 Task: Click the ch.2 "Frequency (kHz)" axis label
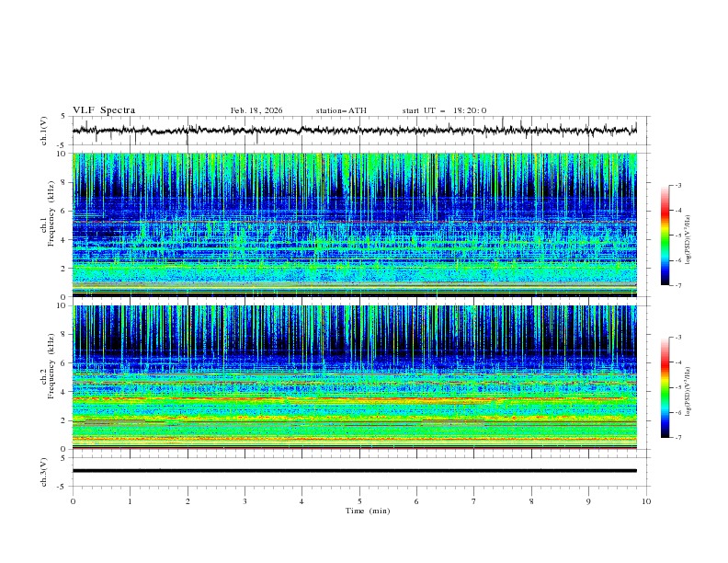click(51, 366)
